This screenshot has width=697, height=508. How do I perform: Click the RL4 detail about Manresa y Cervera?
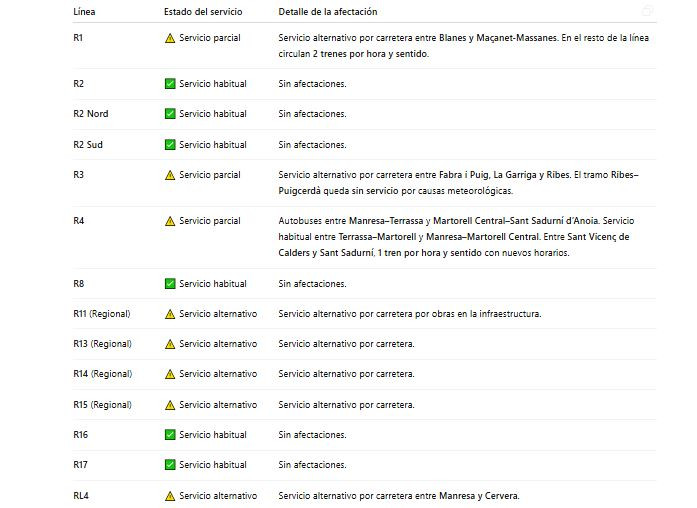point(398,496)
